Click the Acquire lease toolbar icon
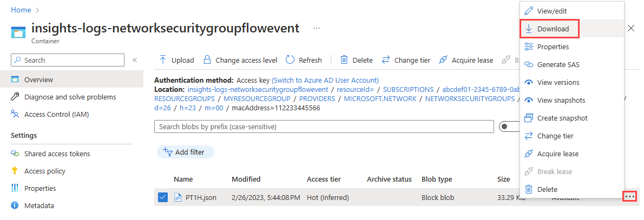Viewport: 644px width, 220px height. 443,60
